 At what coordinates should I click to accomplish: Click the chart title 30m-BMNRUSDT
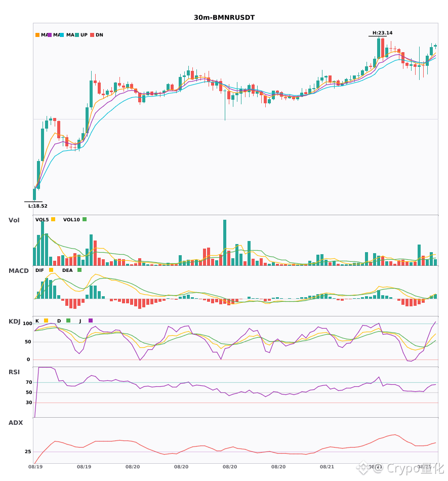[x=224, y=18]
